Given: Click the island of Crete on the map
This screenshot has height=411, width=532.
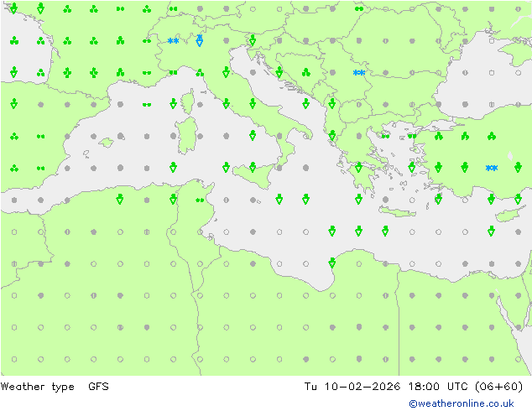Looking at the screenshot, I should coord(397,211).
